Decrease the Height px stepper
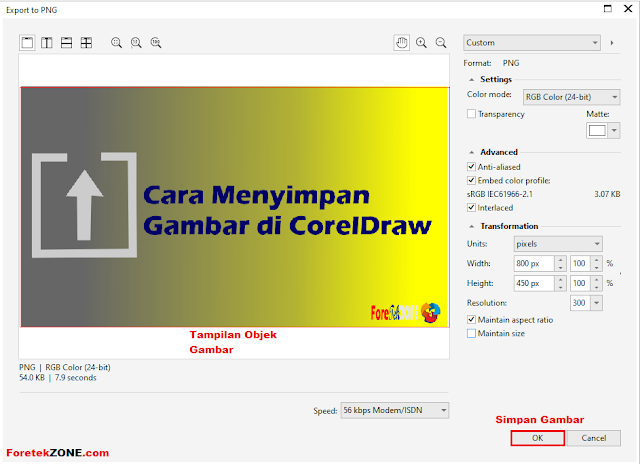The image size is (640, 464). click(x=560, y=287)
